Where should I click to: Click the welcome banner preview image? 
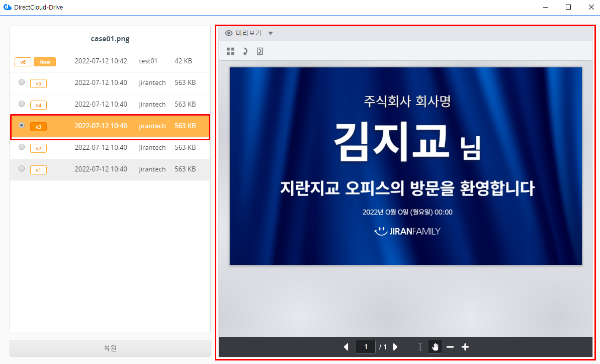click(x=405, y=166)
